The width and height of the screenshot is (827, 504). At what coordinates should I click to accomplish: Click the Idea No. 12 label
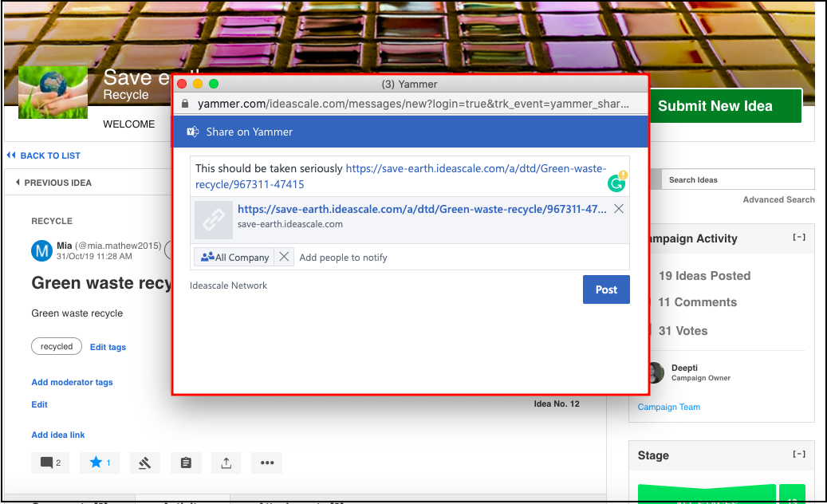(557, 404)
